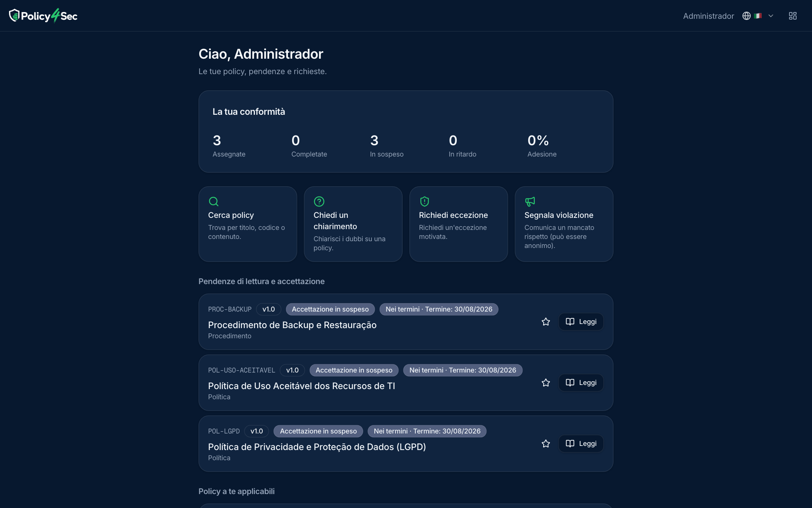Open the apps grid icon

pyautogui.click(x=793, y=16)
